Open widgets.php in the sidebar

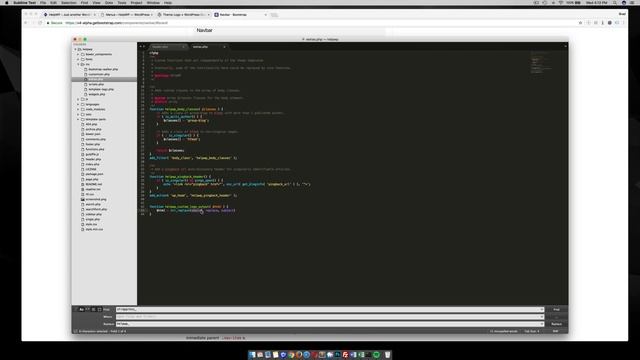[97, 94]
